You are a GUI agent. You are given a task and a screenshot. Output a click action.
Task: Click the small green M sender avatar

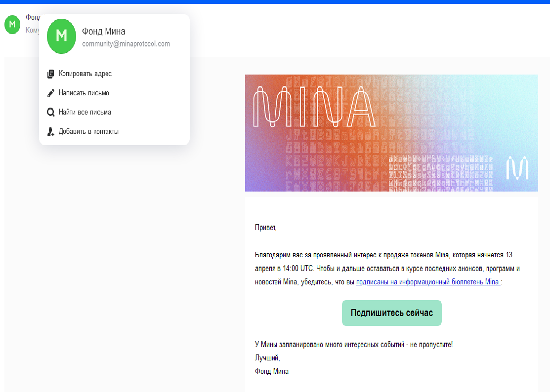pos(12,25)
